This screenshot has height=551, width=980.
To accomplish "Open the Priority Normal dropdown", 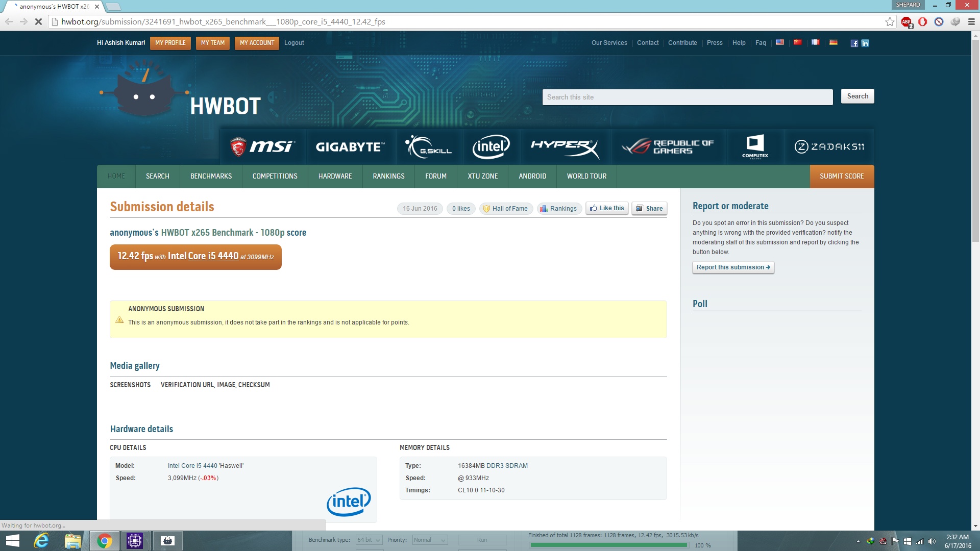I will point(430,540).
